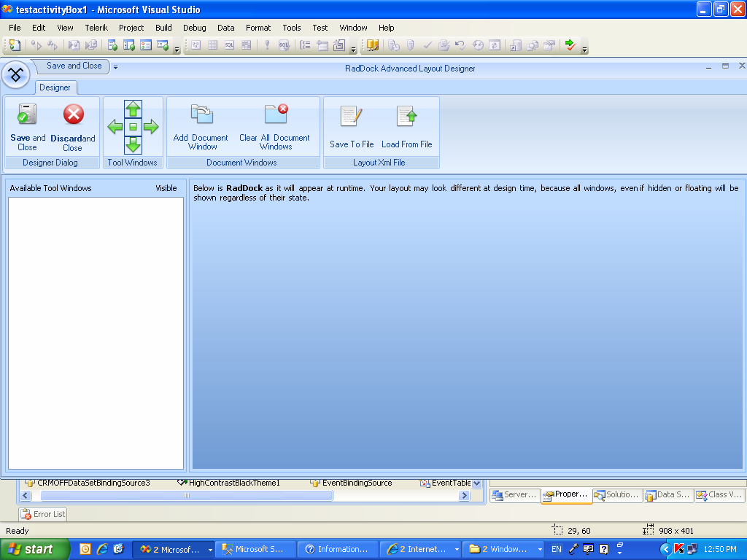Click component tray scroll left arrow
The image size is (747, 560).
pos(26,495)
